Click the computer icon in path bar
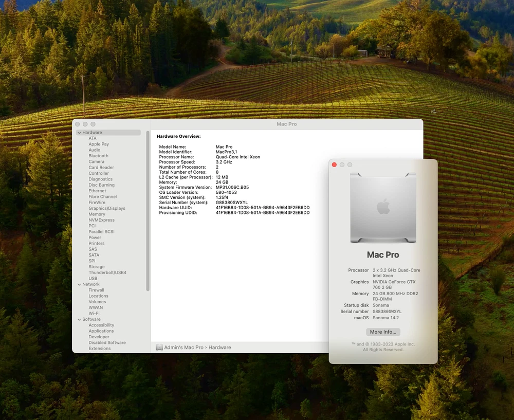Viewport: 514px width, 420px height. (159, 348)
